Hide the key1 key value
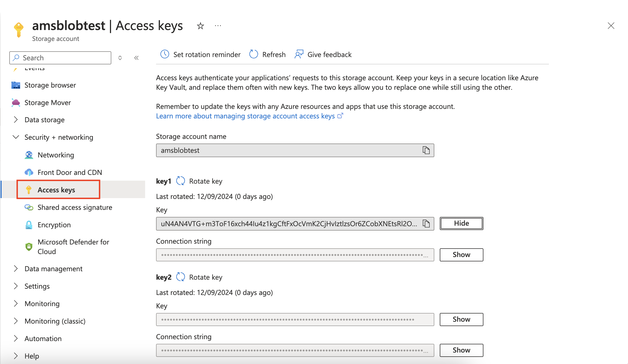 click(461, 223)
